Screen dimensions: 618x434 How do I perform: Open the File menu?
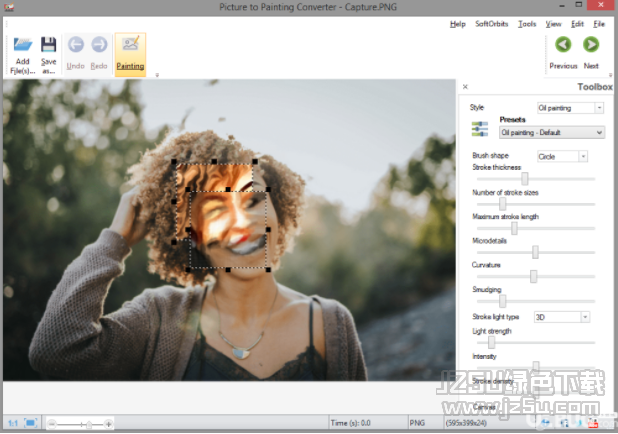click(599, 24)
